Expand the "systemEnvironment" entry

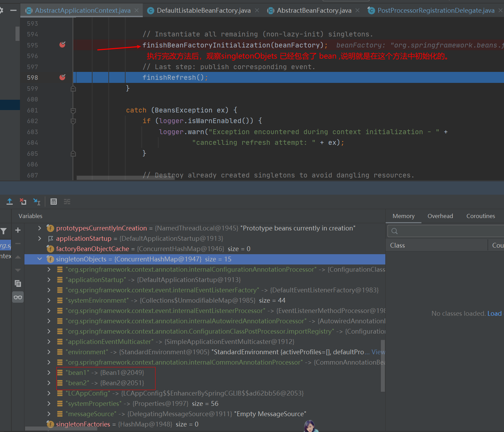pyautogui.click(x=49, y=300)
